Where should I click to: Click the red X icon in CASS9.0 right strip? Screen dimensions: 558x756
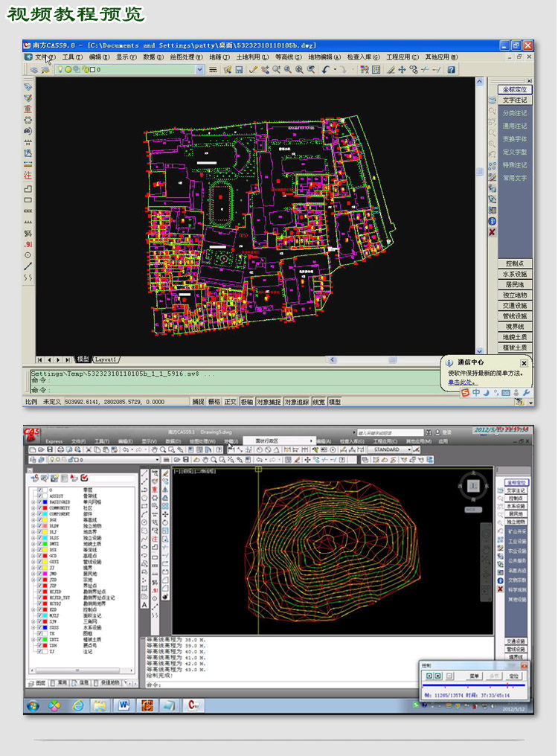coord(492,232)
